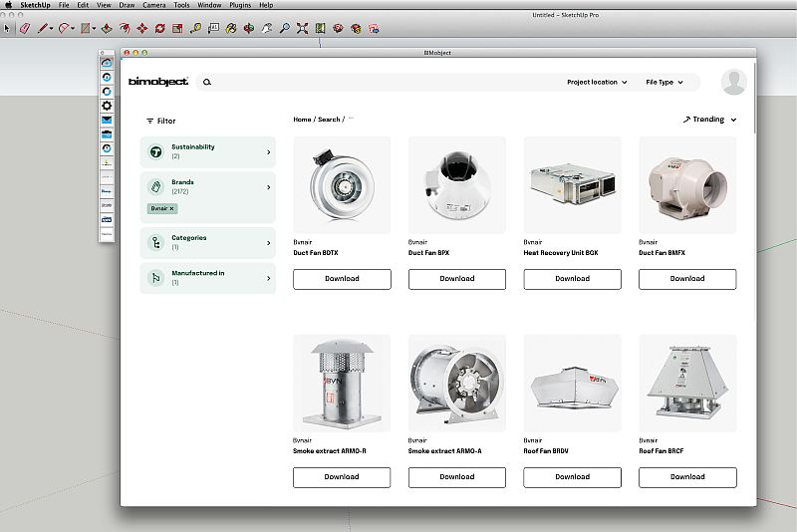Activate the Rotate tool
Viewport: 797px width, 532px height.
tap(159, 29)
